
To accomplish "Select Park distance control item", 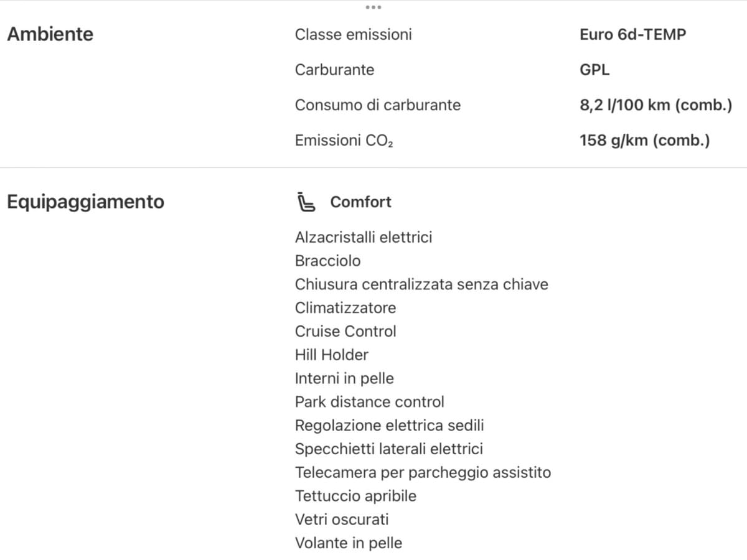I will (369, 402).
